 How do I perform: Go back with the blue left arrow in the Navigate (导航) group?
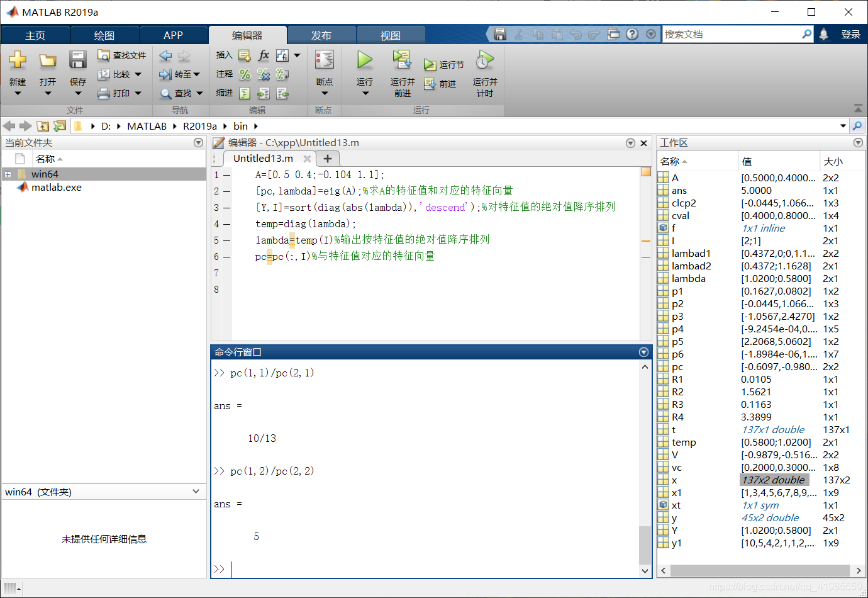click(165, 55)
